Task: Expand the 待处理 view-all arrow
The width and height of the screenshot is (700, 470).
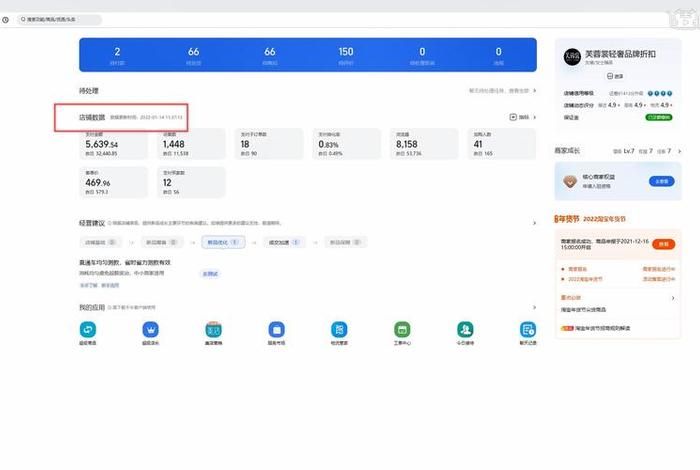Action: pos(534,91)
